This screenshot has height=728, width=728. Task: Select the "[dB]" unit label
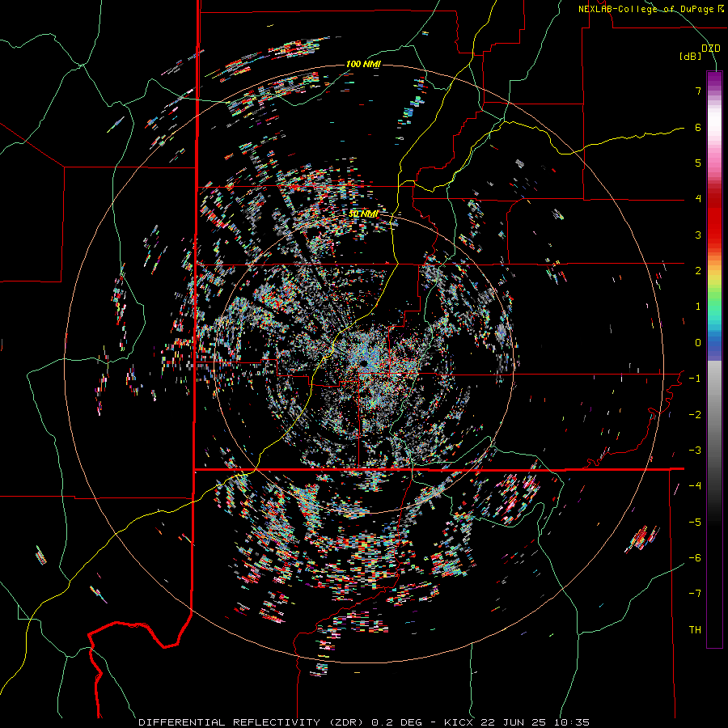691,56
